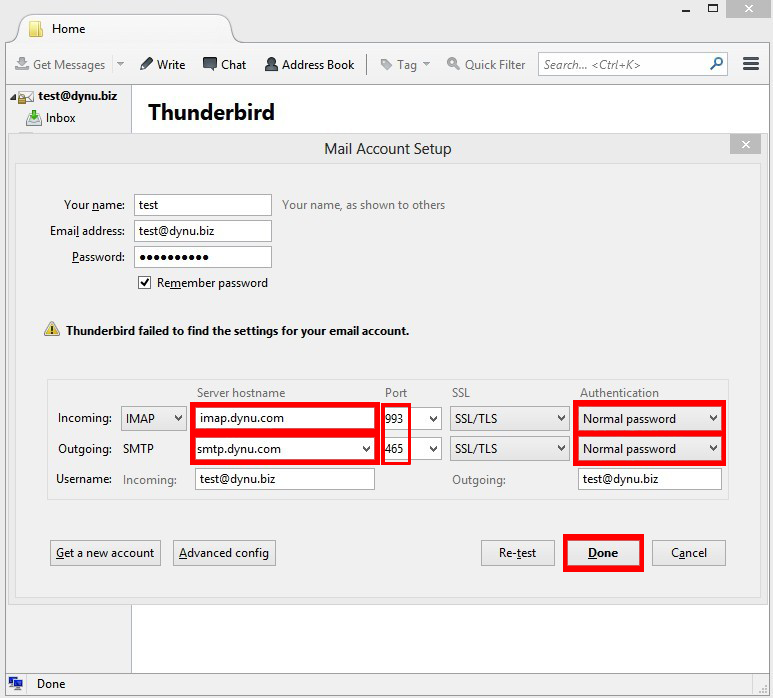Screen dimensions: 773x698
Task: Open the incoming port 993 dropdown
Action: click(433, 419)
